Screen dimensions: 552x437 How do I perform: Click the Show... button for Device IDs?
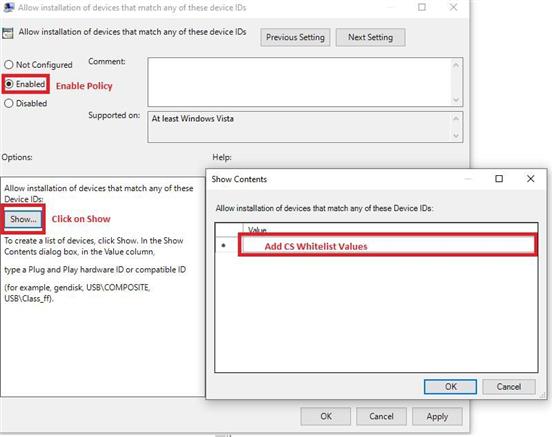point(23,219)
